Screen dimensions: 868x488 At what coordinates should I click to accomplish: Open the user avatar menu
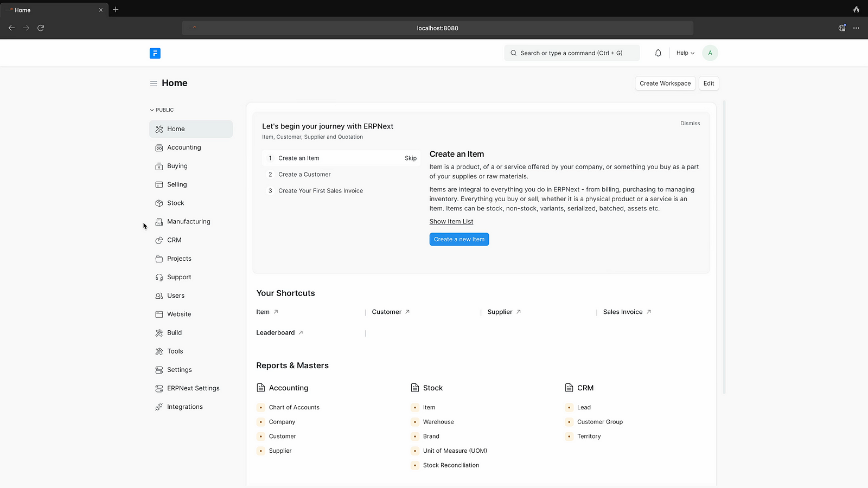pyautogui.click(x=710, y=53)
